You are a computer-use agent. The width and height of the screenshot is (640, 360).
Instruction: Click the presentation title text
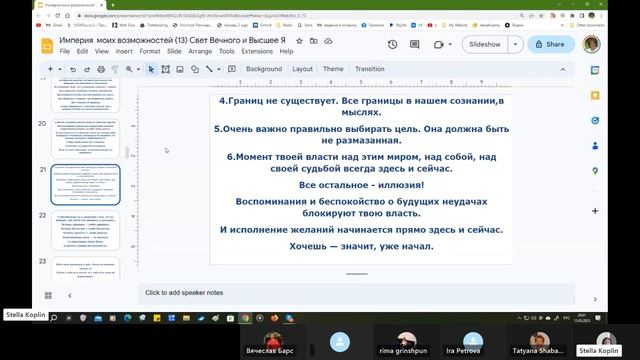(x=172, y=40)
